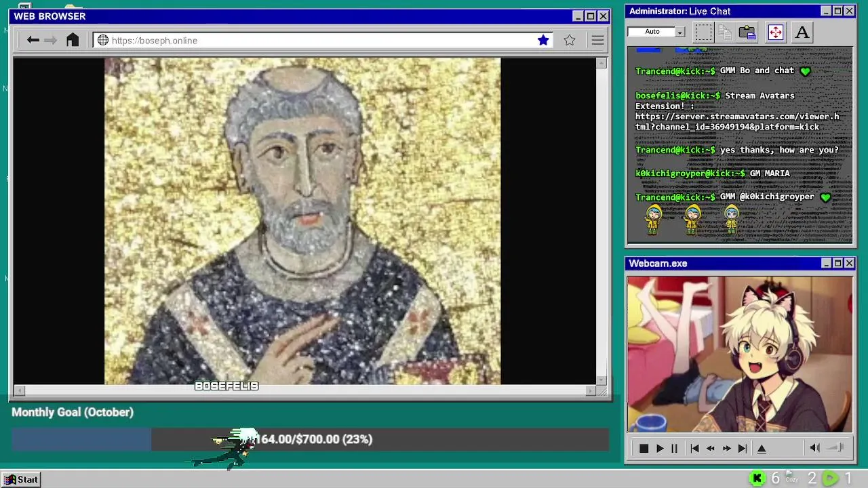Click the browser vertical scrollbar up arrow
Viewport: 868px width, 488px height.
click(x=601, y=63)
